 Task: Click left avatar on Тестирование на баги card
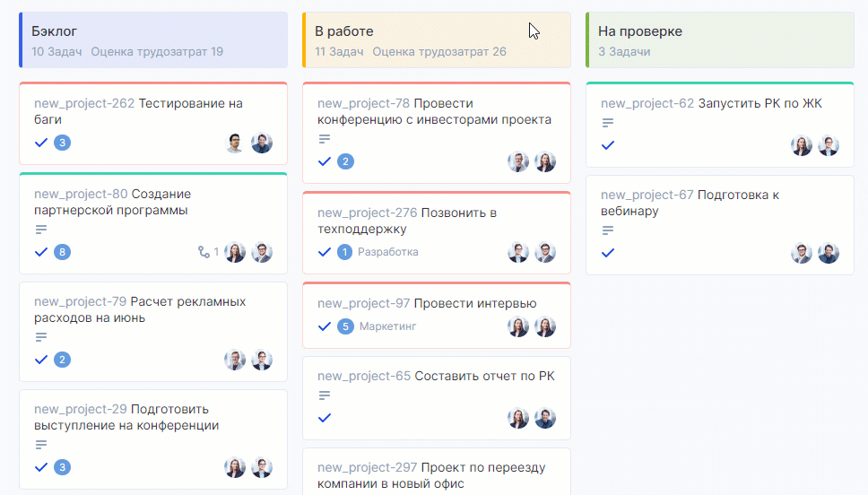(235, 143)
